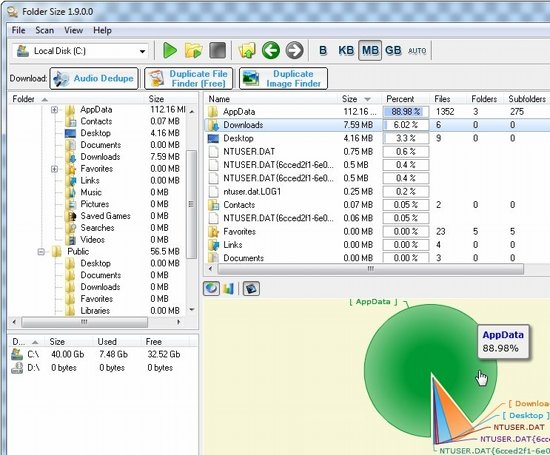
Task: Select Downloads row in file list
Action: (x=377, y=125)
